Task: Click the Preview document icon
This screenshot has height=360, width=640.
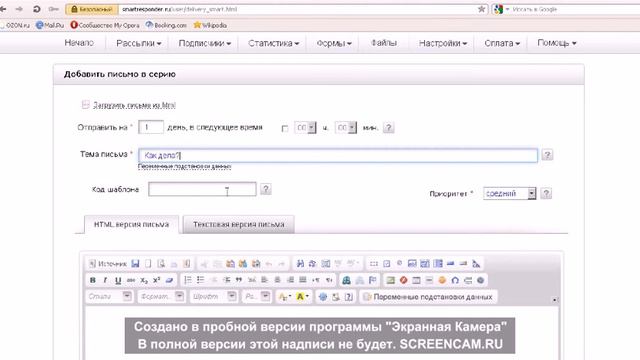Action: point(161,264)
